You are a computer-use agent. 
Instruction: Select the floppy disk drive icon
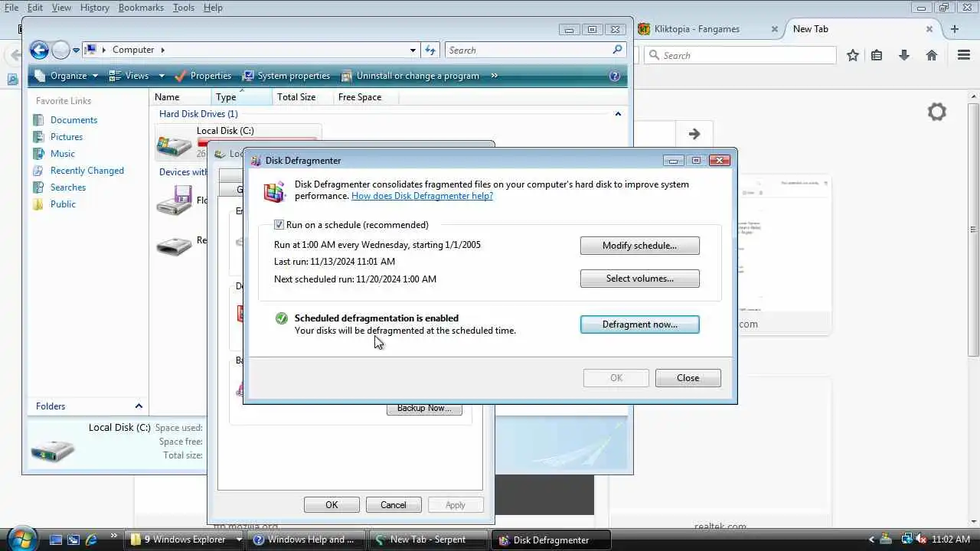[174, 201]
